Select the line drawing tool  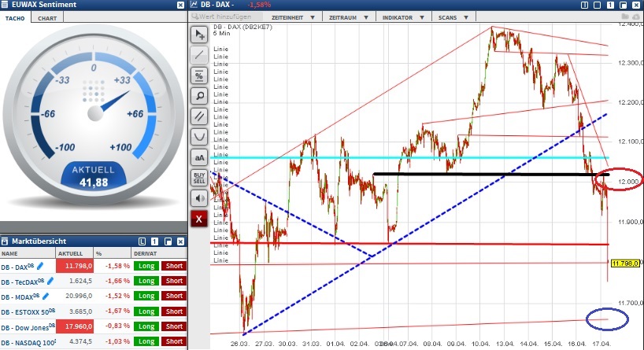(x=199, y=55)
